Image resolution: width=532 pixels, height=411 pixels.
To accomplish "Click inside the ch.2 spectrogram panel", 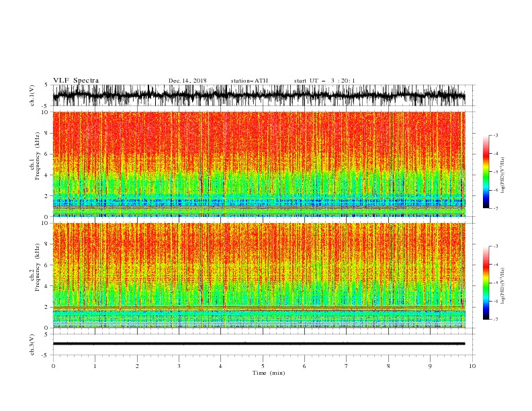I will 259,275.
